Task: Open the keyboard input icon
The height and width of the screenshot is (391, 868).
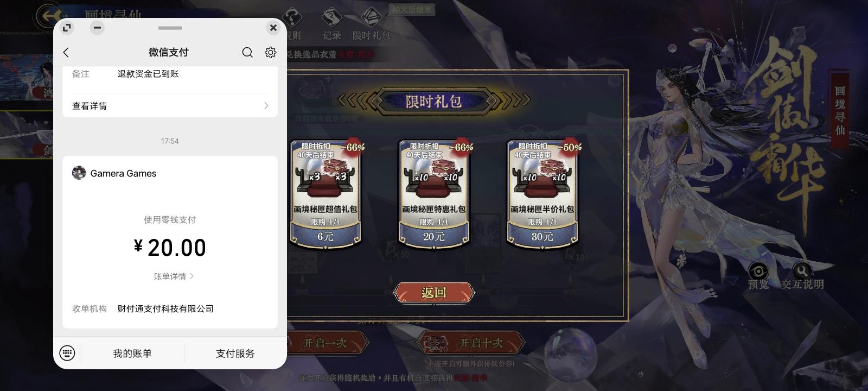Action: tap(67, 353)
